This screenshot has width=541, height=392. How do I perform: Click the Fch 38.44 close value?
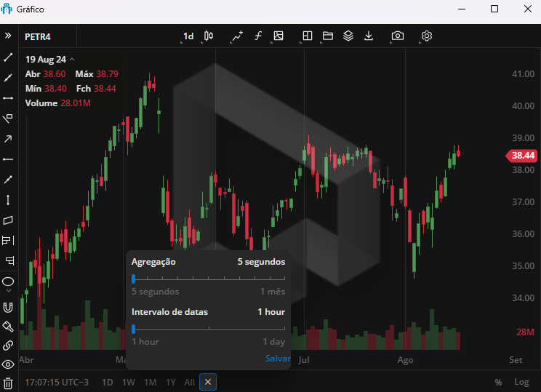[x=96, y=89]
